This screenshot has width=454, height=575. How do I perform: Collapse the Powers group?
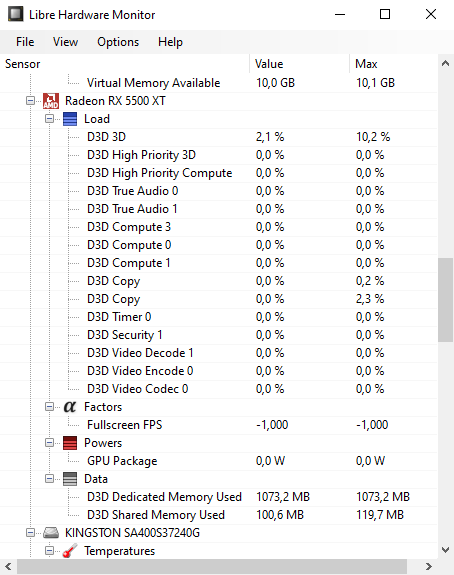49,442
